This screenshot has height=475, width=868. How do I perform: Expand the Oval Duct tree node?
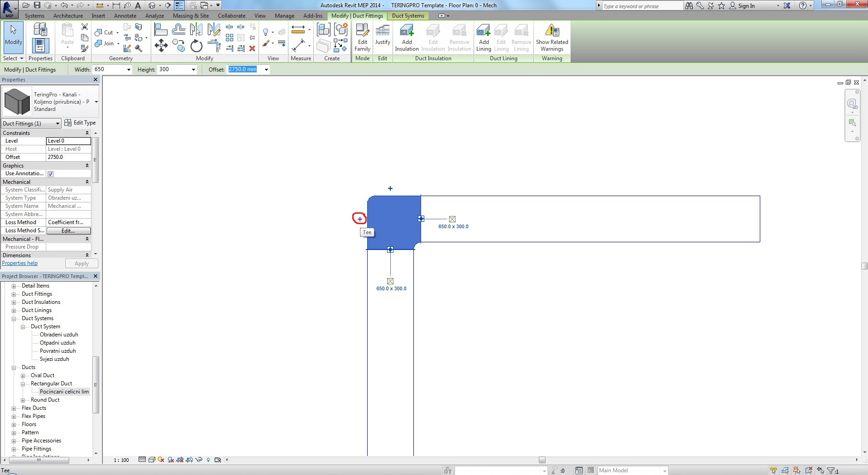(x=23, y=376)
